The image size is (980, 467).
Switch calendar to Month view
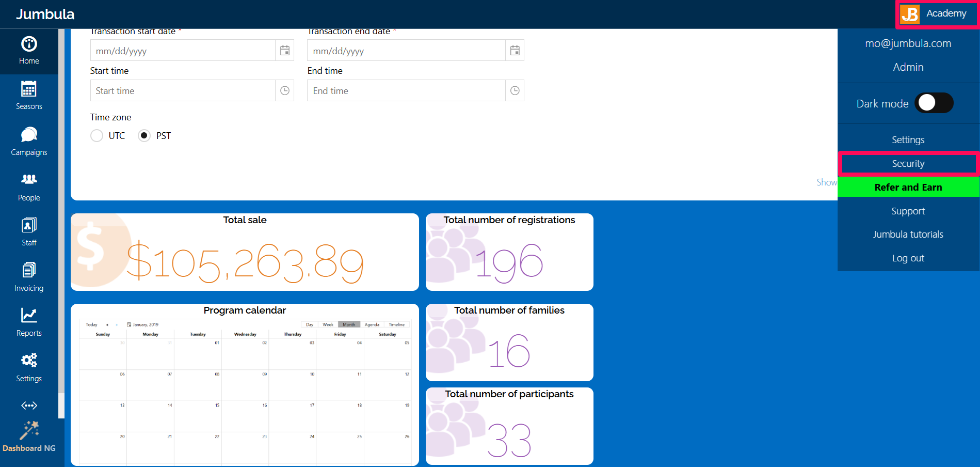(349, 325)
